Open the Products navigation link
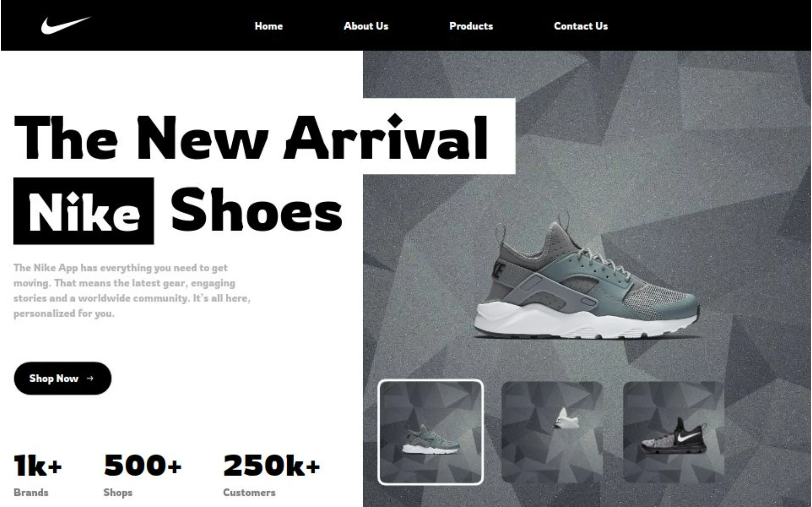 point(471,26)
